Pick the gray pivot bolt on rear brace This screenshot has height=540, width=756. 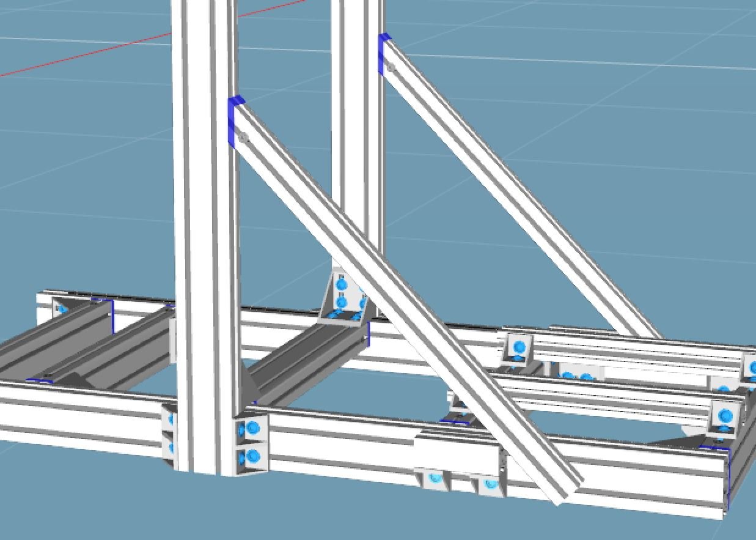click(x=392, y=67)
